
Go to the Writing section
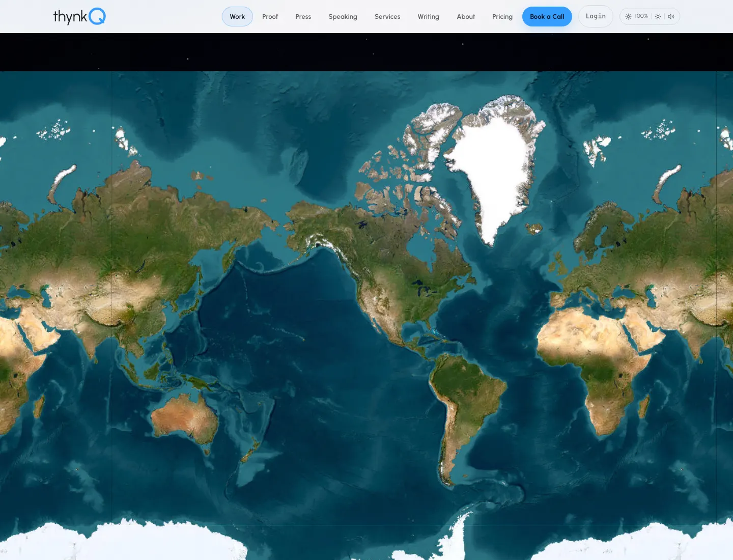[x=429, y=16]
